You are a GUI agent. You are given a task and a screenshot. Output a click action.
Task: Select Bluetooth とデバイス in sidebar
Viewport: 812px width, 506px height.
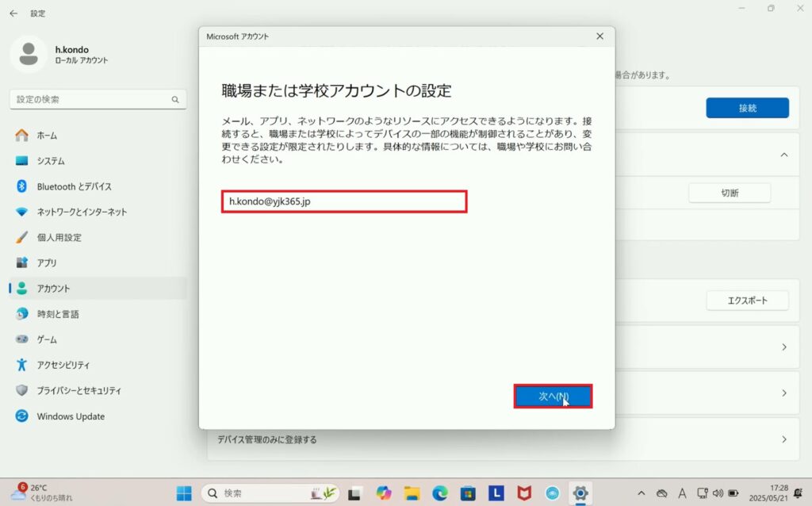[74, 186]
